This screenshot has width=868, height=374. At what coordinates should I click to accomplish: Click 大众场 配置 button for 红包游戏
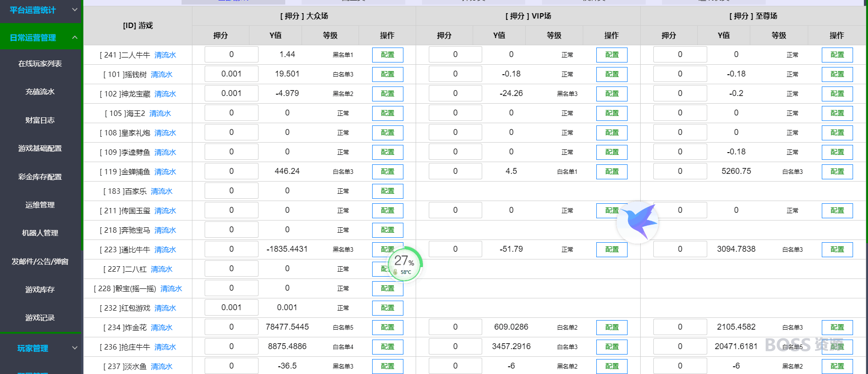(x=388, y=308)
